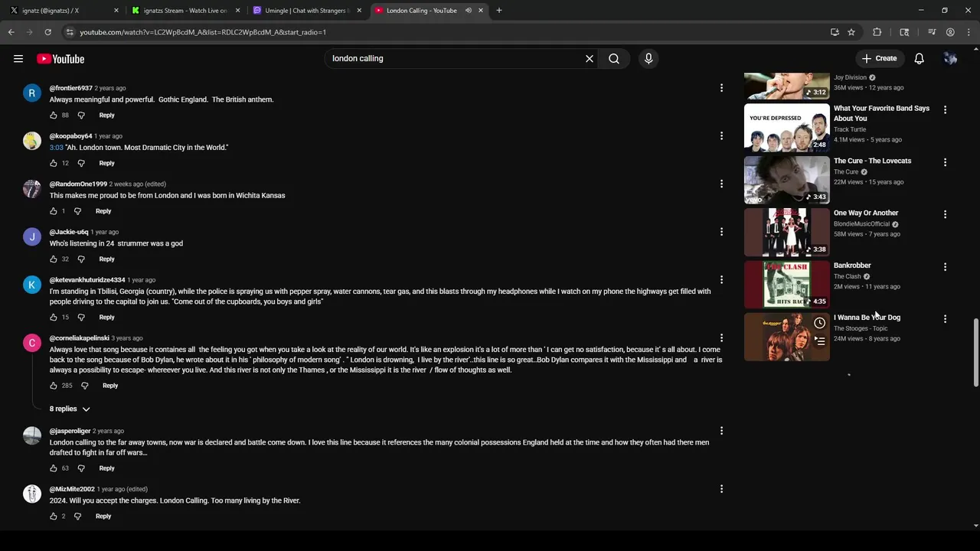Open the account avatar menu
980x551 pixels.
click(x=950, y=58)
